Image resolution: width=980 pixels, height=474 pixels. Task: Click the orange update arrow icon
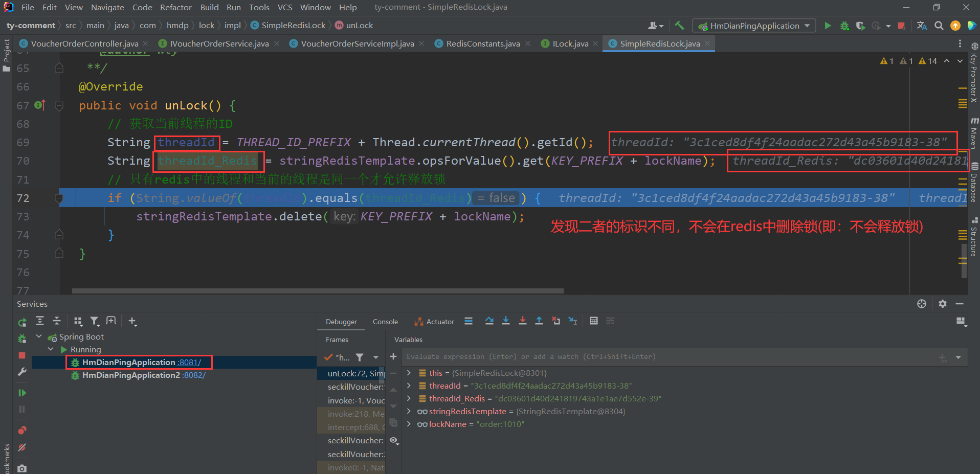point(955,26)
